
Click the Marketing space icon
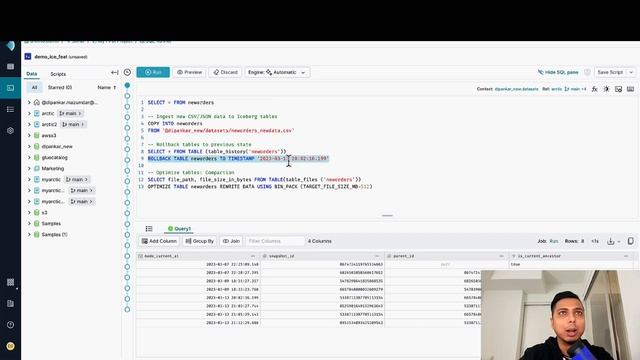(37, 168)
